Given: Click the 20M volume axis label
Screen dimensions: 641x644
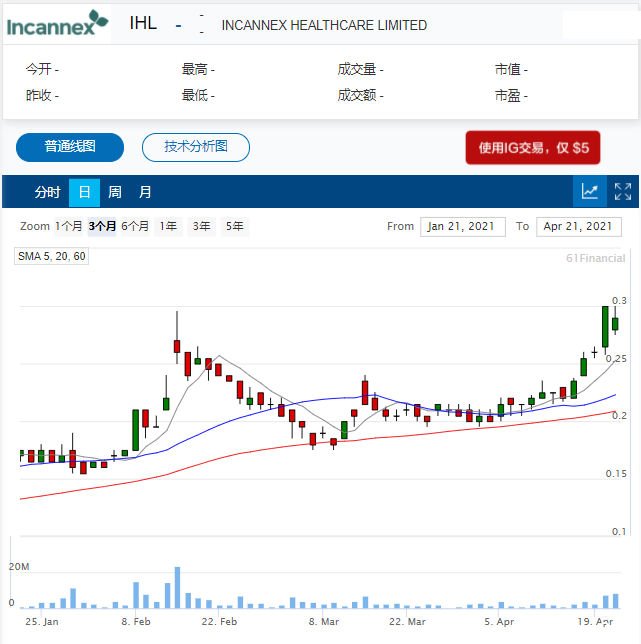Looking at the screenshot, I should pos(19,567).
